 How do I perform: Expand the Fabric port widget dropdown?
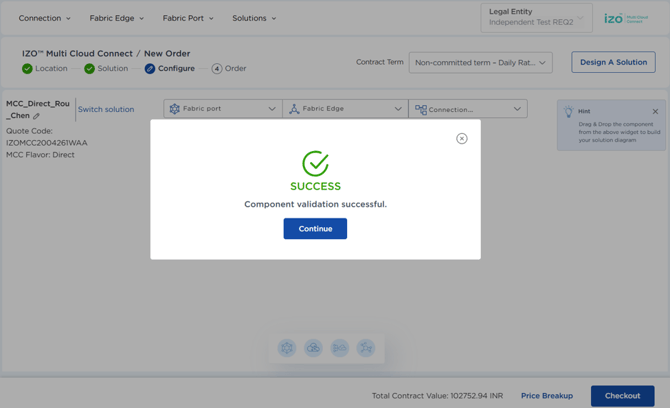[272, 109]
